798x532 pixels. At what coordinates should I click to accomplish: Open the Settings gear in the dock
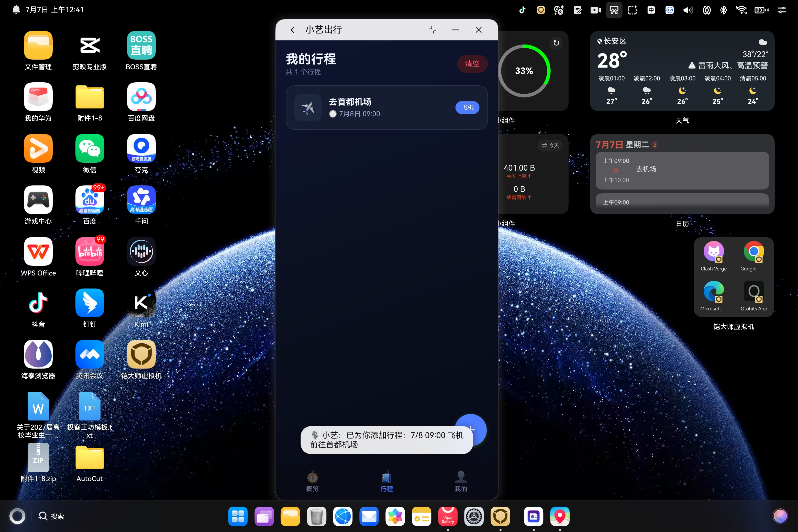coord(474,516)
